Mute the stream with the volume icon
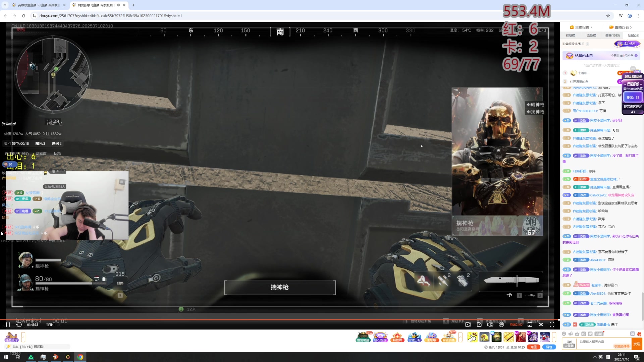644x362 pixels. (490, 324)
